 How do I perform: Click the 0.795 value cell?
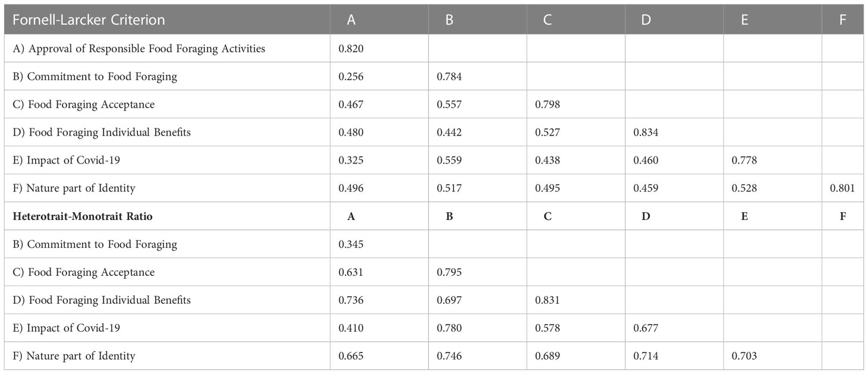point(449,272)
